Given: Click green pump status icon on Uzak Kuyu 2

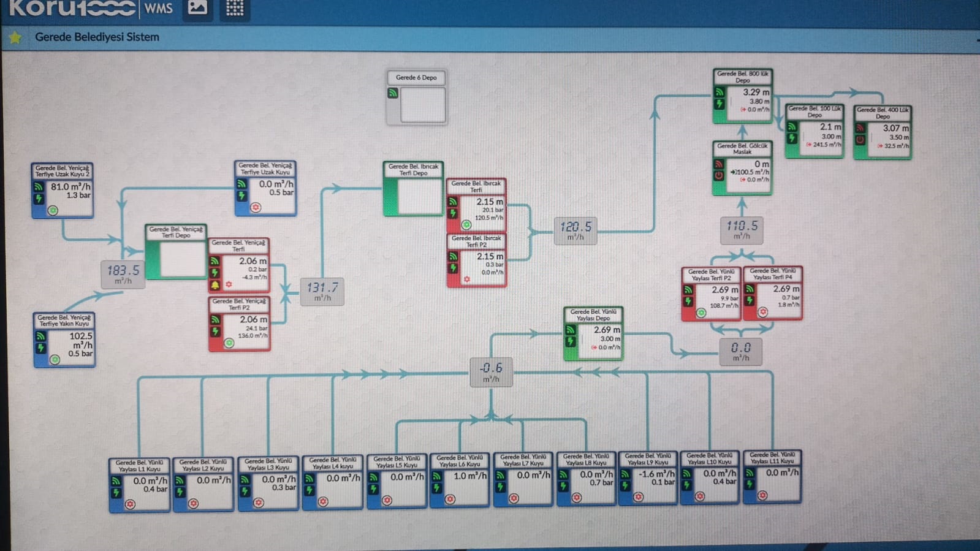Looking at the screenshot, I should tap(53, 210).
